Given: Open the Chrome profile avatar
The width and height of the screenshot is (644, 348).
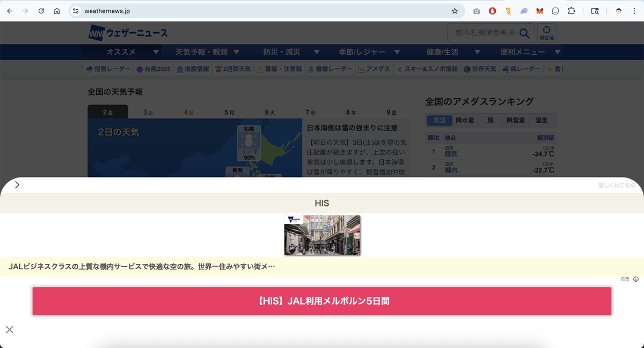Looking at the screenshot, I should [619, 11].
